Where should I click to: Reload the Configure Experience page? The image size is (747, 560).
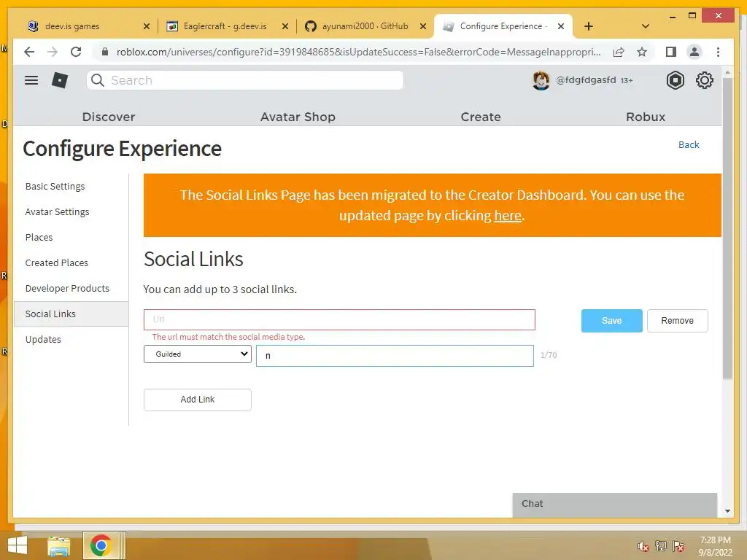(x=76, y=52)
